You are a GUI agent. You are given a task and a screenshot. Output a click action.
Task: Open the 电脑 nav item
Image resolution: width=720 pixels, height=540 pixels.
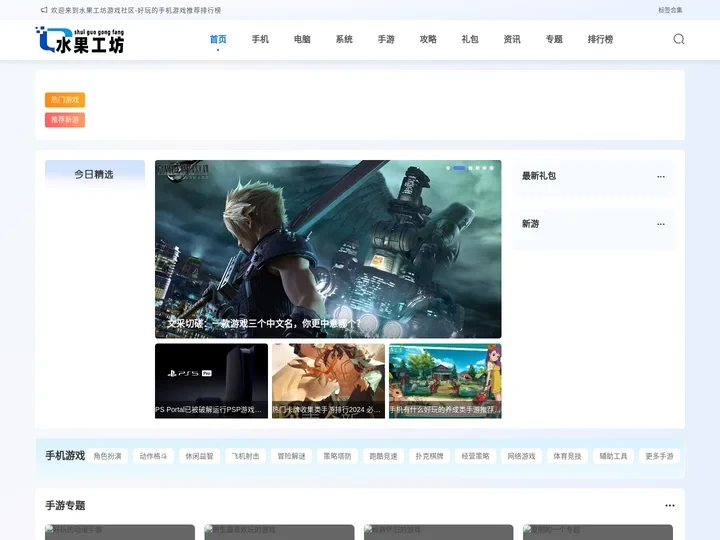pos(302,39)
